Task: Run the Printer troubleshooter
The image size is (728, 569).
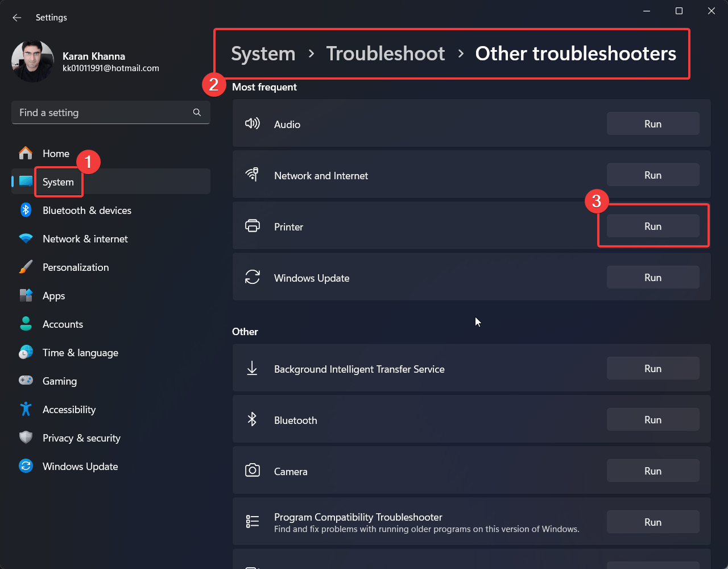Action: [x=652, y=226]
